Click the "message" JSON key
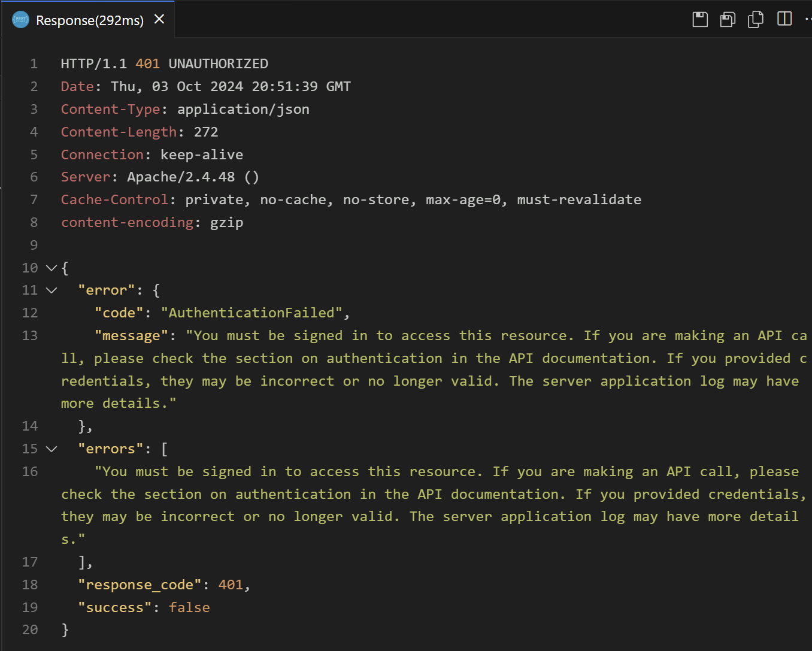Image resolution: width=812 pixels, height=651 pixels. coord(132,335)
